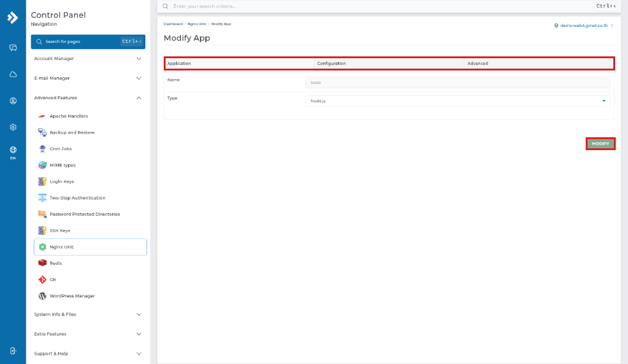Select the MIME types globe icon
The image size is (628, 364).
point(42,165)
